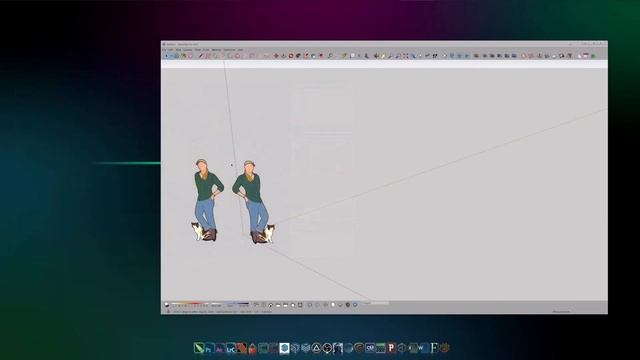
Task: Open the Draw menu
Action: click(198, 50)
